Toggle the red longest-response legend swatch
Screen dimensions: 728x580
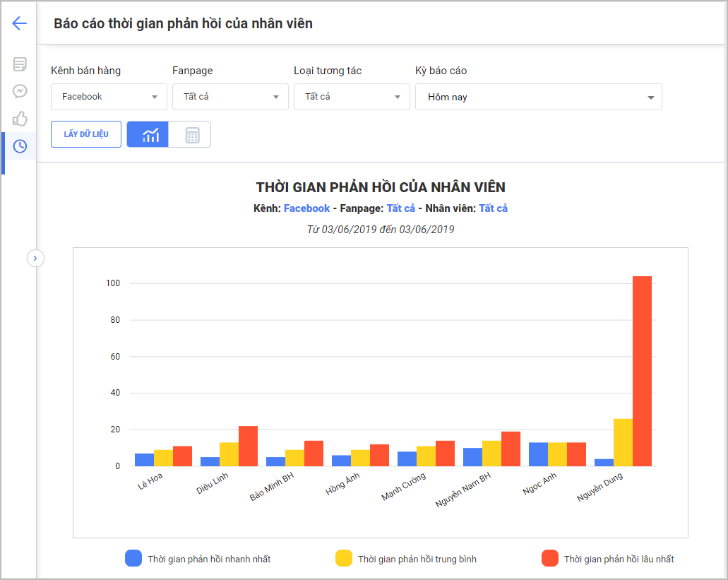click(x=550, y=558)
